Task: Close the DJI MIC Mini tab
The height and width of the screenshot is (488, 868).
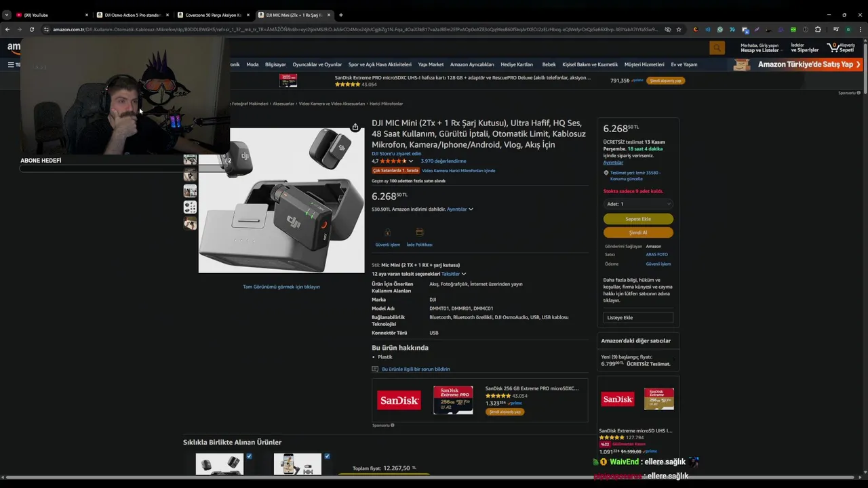Action: (x=329, y=15)
